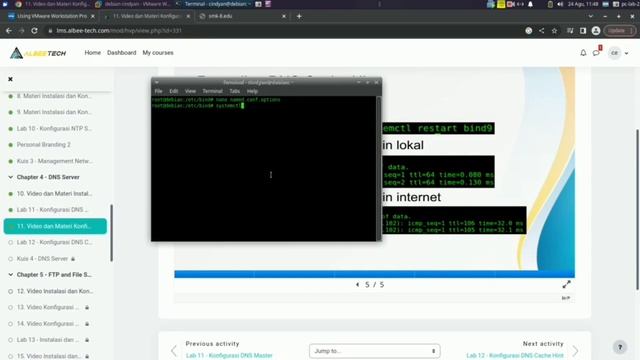
Task: Open the Jump to dropdown
Action: click(x=374, y=351)
